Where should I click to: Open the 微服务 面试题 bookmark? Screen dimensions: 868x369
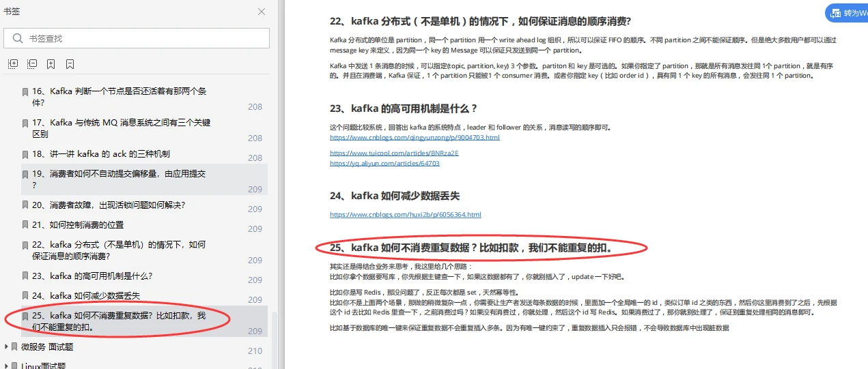[47, 347]
